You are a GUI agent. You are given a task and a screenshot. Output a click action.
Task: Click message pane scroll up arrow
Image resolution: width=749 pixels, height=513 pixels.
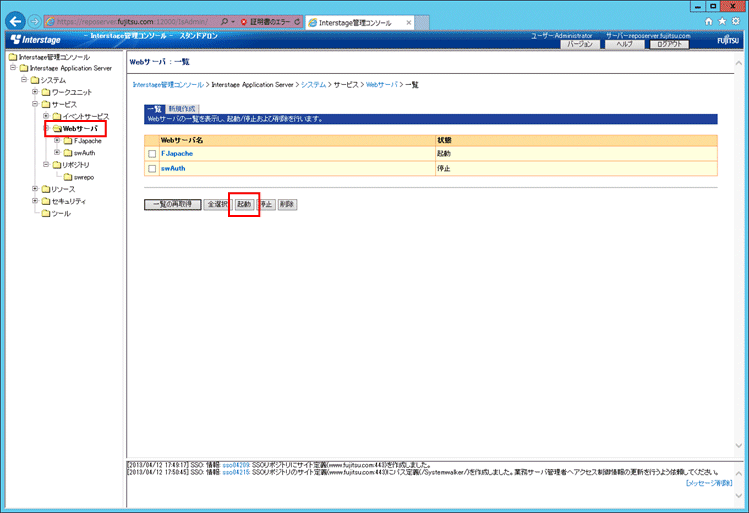(739, 474)
